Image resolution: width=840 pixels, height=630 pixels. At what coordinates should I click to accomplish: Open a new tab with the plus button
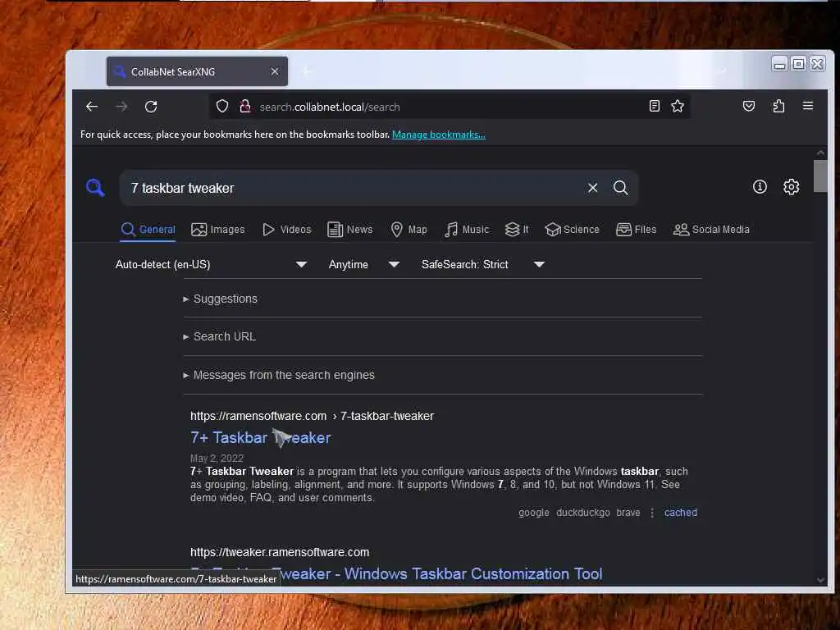[x=306, y=71]
